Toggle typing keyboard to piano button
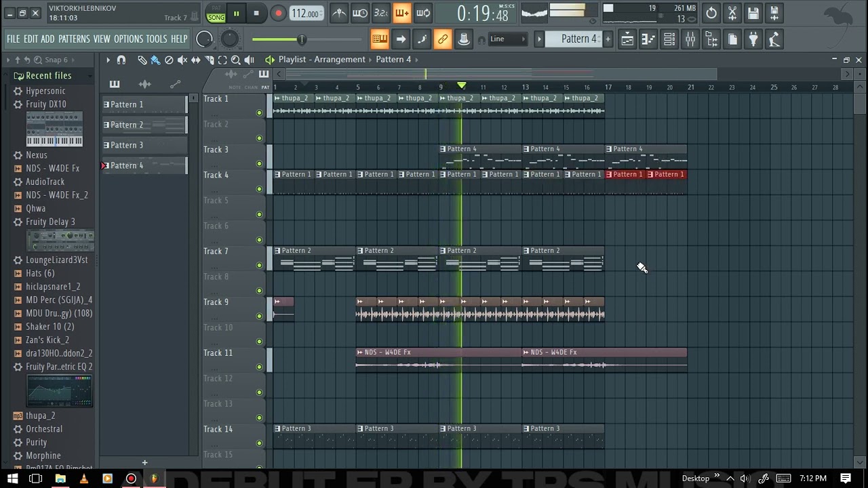 click(380, 39)
